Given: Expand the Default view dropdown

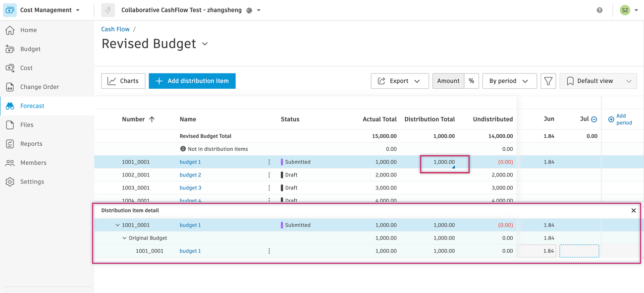Looking at the screenshot, I should [x=598, y=81].
